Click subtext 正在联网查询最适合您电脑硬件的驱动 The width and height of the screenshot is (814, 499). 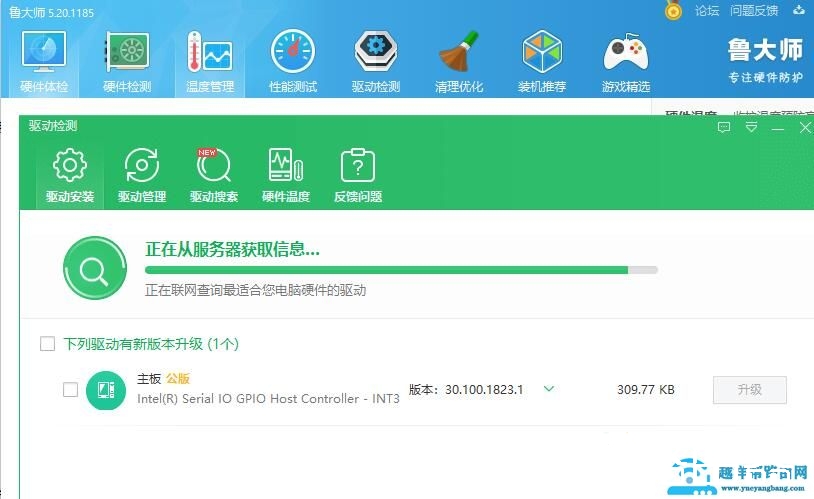(255, 290)
